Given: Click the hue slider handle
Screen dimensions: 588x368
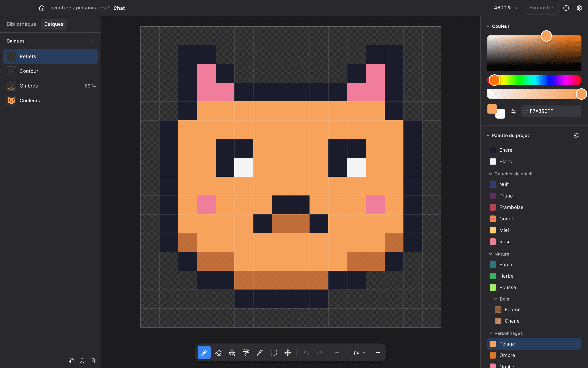Looking at the screenshot, I should click(494, 80).
